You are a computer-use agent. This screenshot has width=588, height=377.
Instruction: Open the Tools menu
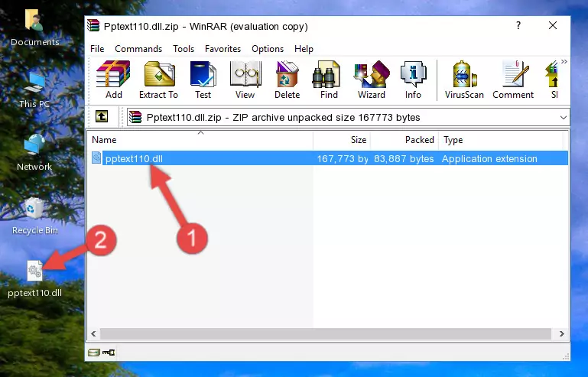184,49
